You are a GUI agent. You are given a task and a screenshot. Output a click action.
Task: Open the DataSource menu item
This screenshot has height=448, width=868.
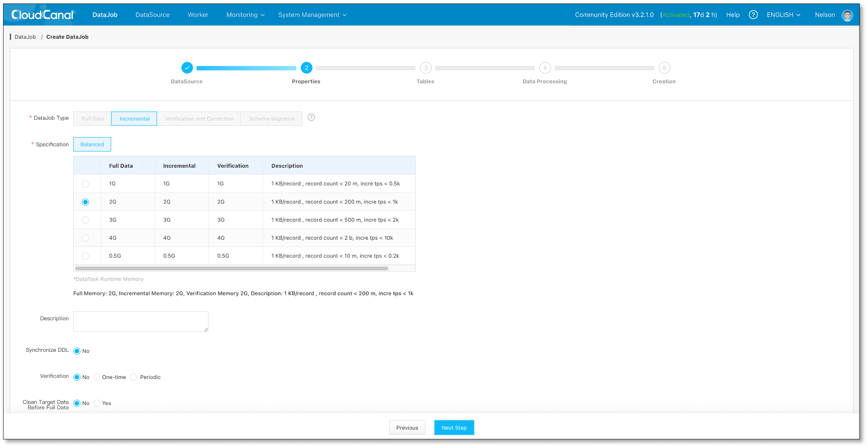coord(152,15)
